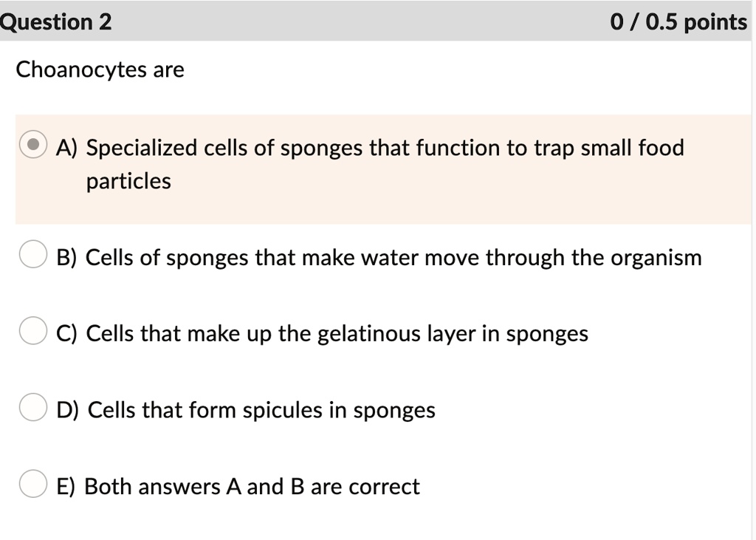
Task: Select radio button for answer E
Action: click(32, 484)
